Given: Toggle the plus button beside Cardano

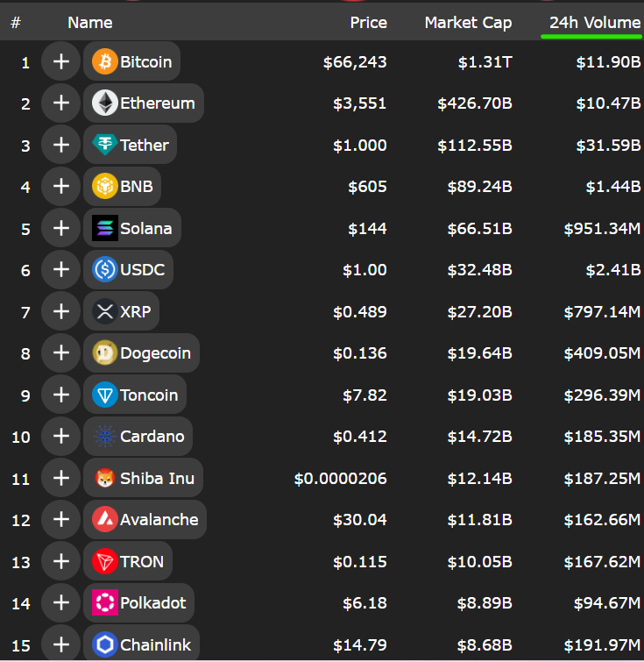Looking at the screenshot, I should (x=61, y=436).
